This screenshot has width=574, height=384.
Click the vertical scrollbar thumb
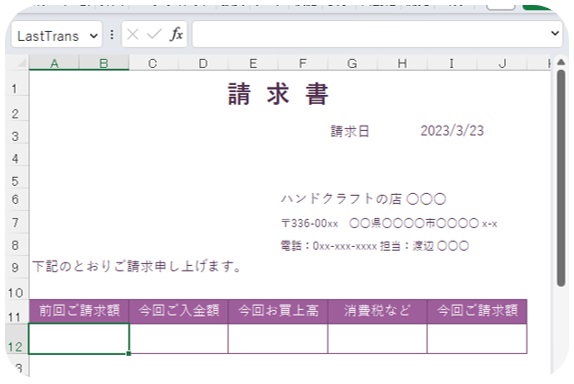(561, 178)
